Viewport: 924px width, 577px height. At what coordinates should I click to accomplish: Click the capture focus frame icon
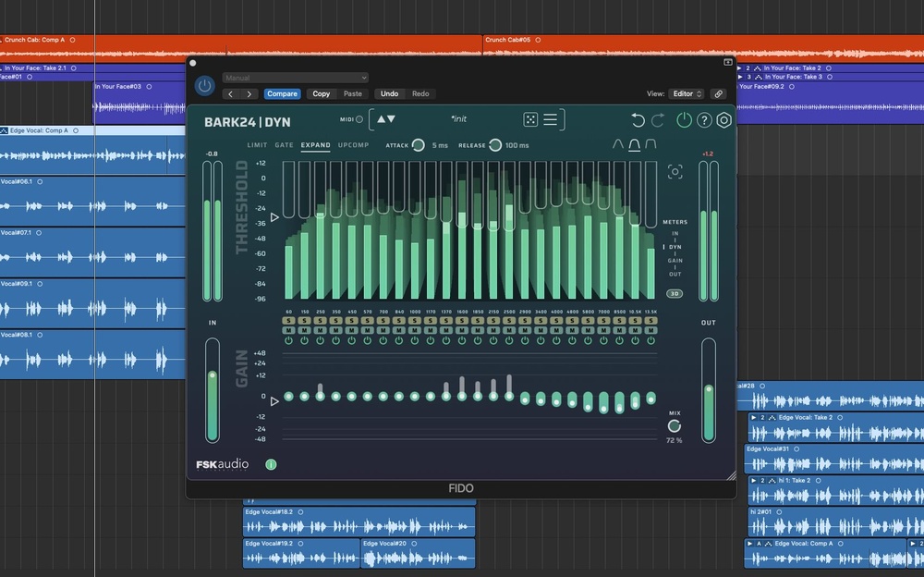tap(675, 172)
